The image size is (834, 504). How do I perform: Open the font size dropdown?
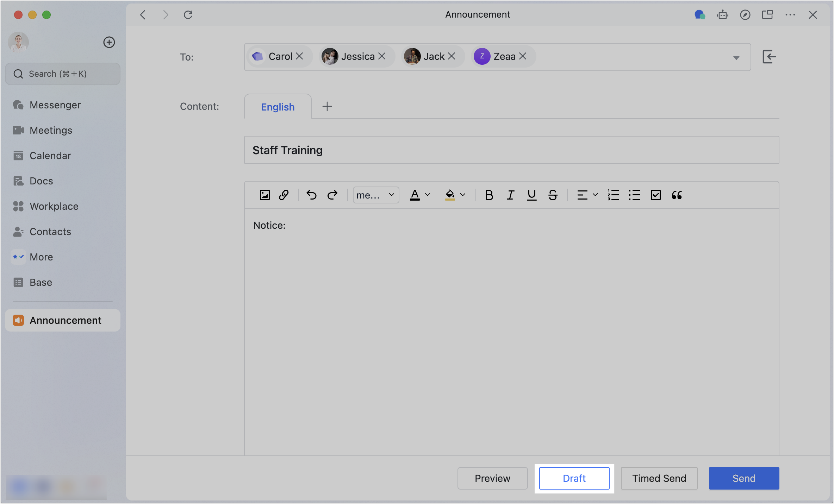click(376, 195)
